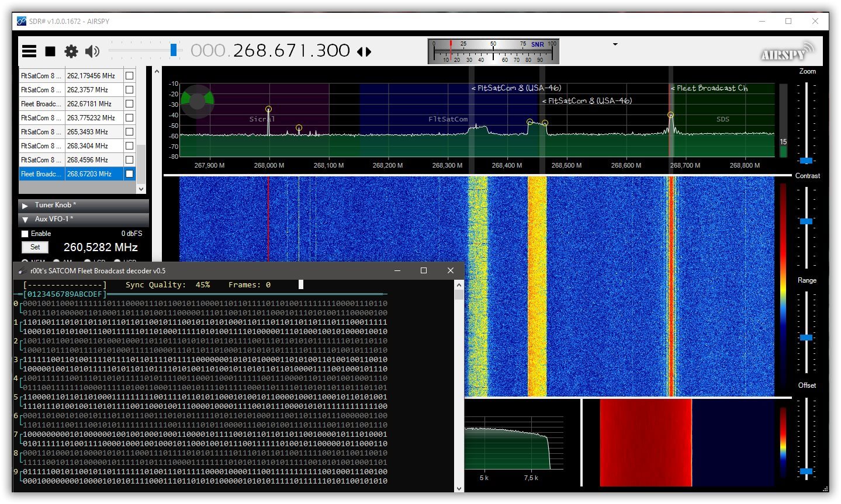The image size is (841, 504).
Task: Select the NFM radio mode
Action: [x=24, y=262]
